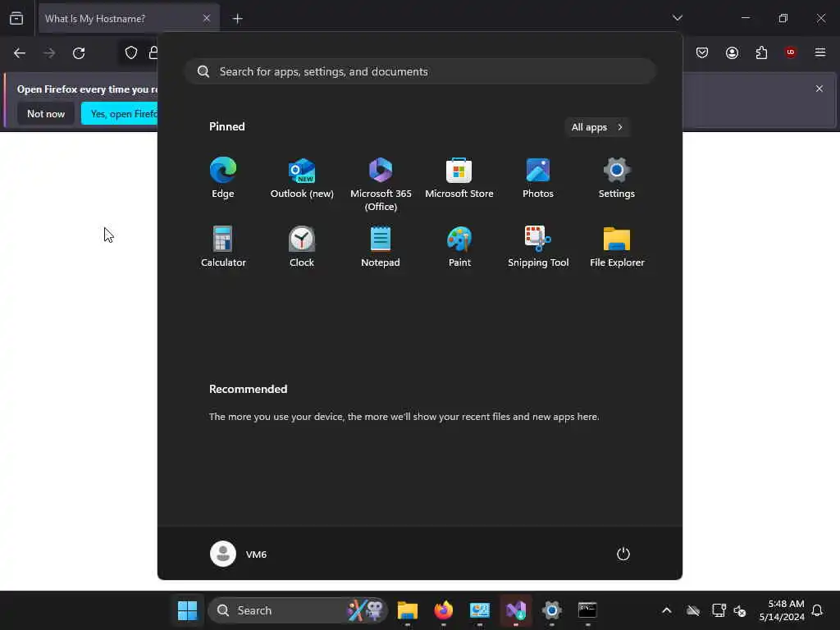840x630 pixels.
Task: Open the terminal icon on taskbar
Action: tap(587, 610)
